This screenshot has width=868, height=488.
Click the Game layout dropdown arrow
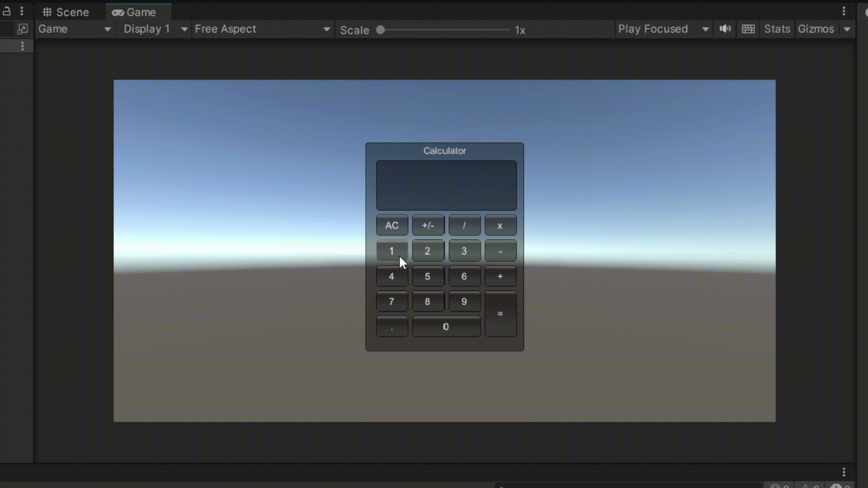(107, 28)
